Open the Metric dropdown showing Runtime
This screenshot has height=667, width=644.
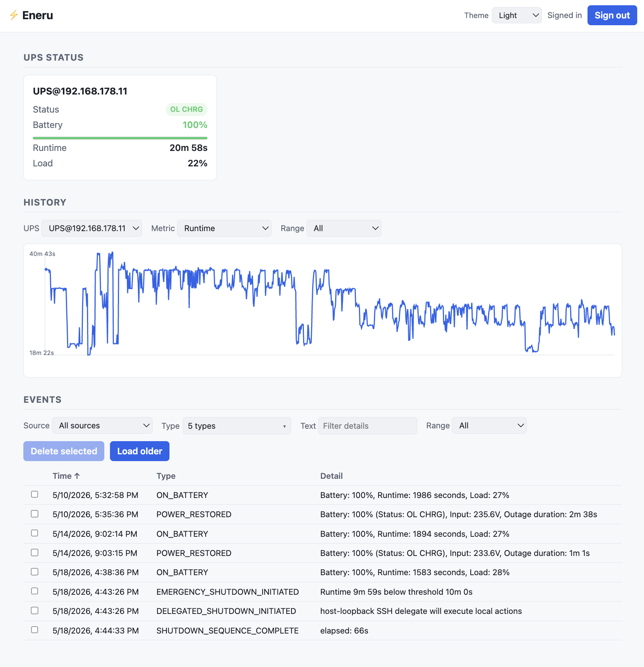click(x=224, y=228)
